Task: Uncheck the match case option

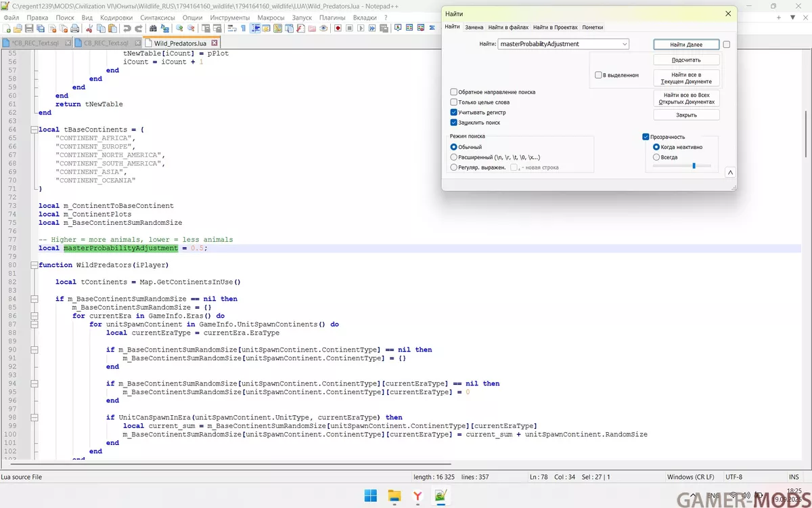Action: 453,112
